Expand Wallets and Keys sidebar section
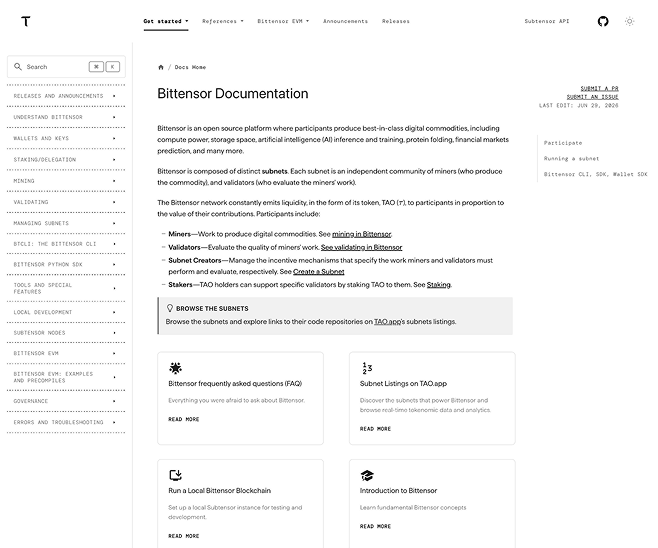The width and height of the screenshot is (658, 548). click(x=66, y=138)
